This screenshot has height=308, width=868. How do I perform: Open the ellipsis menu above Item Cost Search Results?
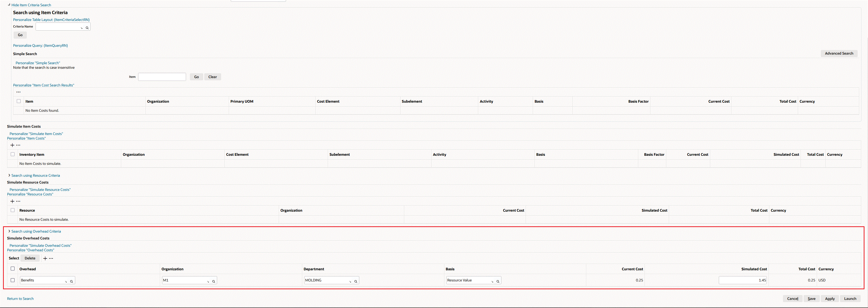pyautogui.click(x=18, y=92)
